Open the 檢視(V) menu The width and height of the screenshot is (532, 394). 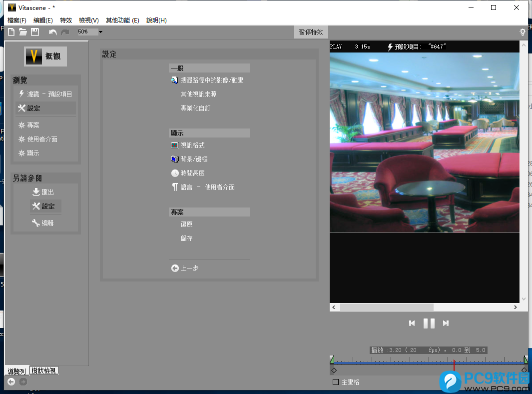[x=89, y=20]
